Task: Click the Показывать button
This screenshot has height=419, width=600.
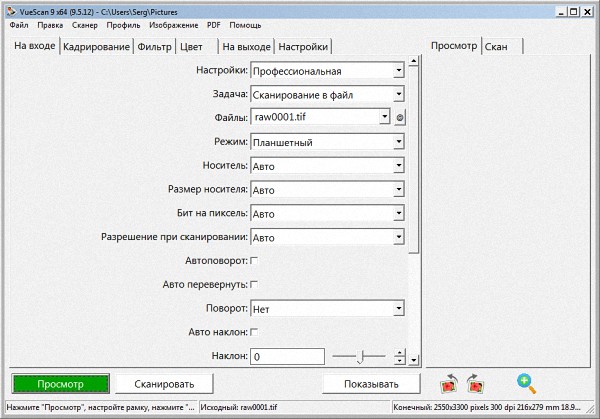Action: [372, 384]
